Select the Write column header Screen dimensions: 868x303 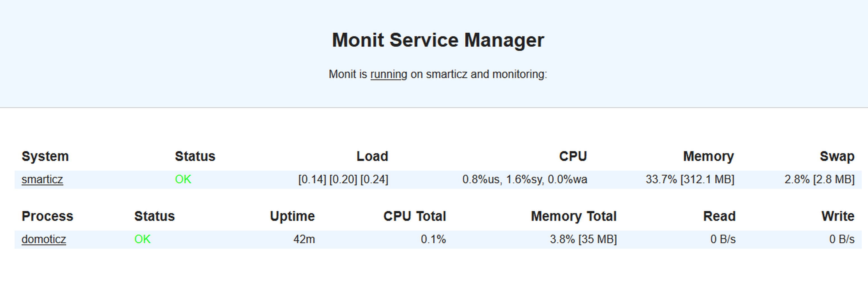point(838,216)
